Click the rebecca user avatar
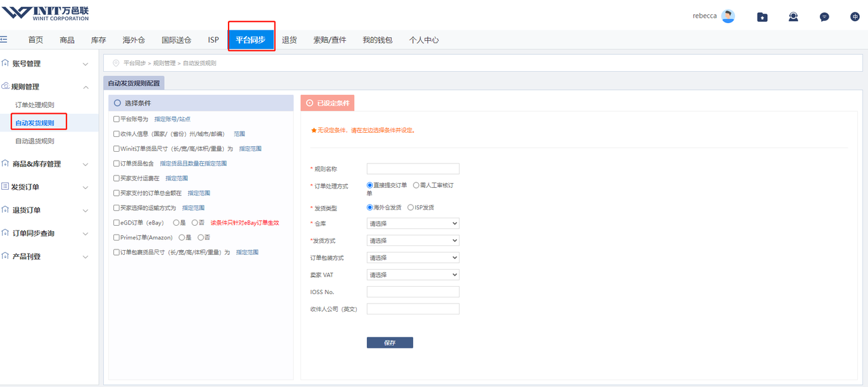868x387 pixels. (x=728, y=16)
